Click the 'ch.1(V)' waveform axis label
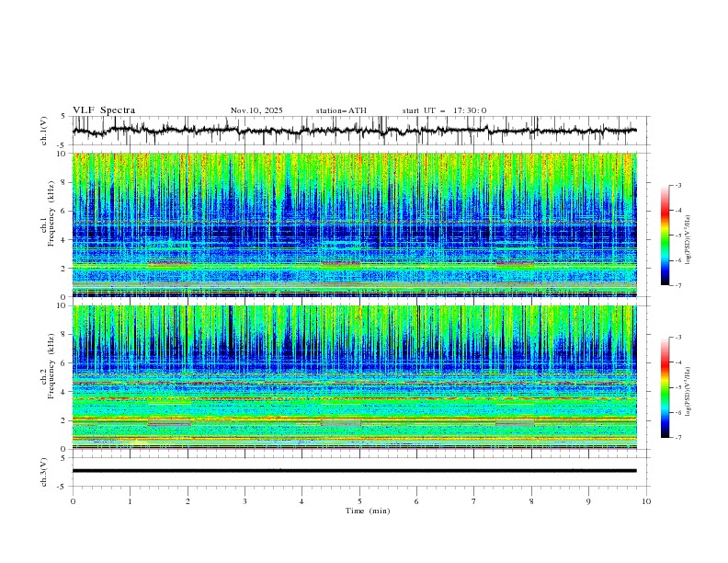 click(x=44, y=131)
